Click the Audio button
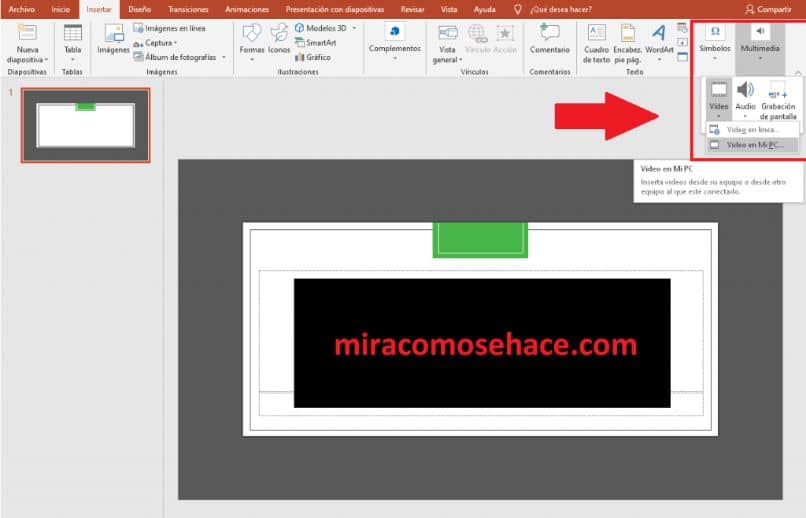 [x=745, y=98]
